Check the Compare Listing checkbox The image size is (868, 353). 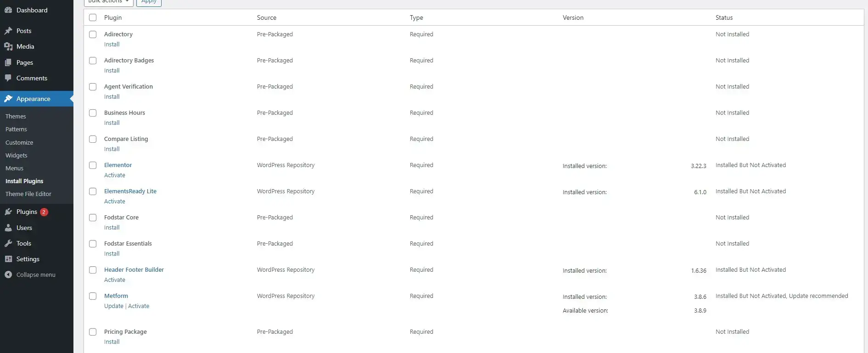[x=93, y=139]
